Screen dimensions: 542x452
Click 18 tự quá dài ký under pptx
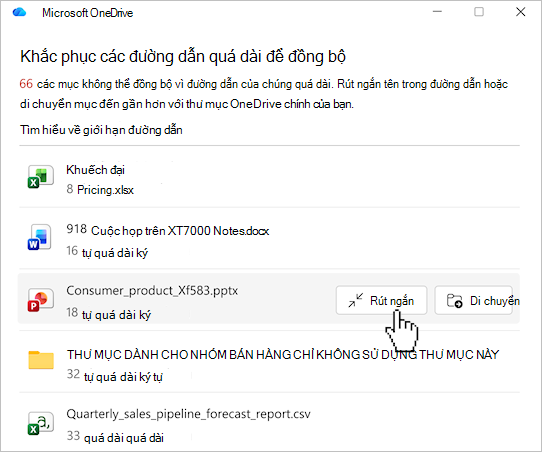pyautogui.click(x=109, y=314)
